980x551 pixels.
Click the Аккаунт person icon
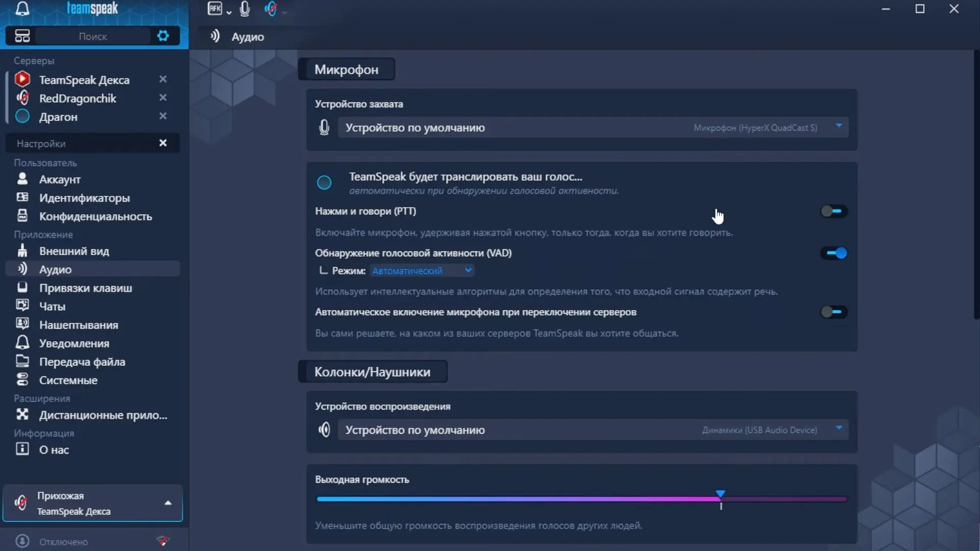click(22, 179)
